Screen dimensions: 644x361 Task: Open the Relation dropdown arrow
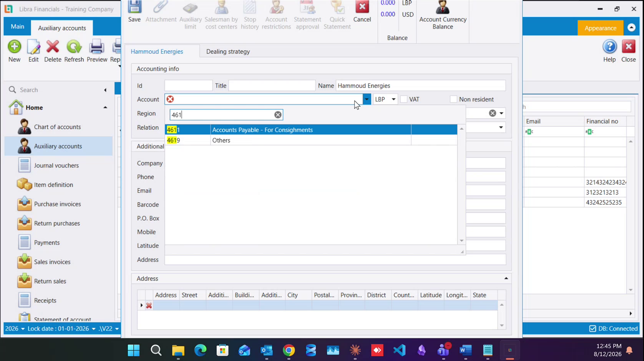pos(501,128)
